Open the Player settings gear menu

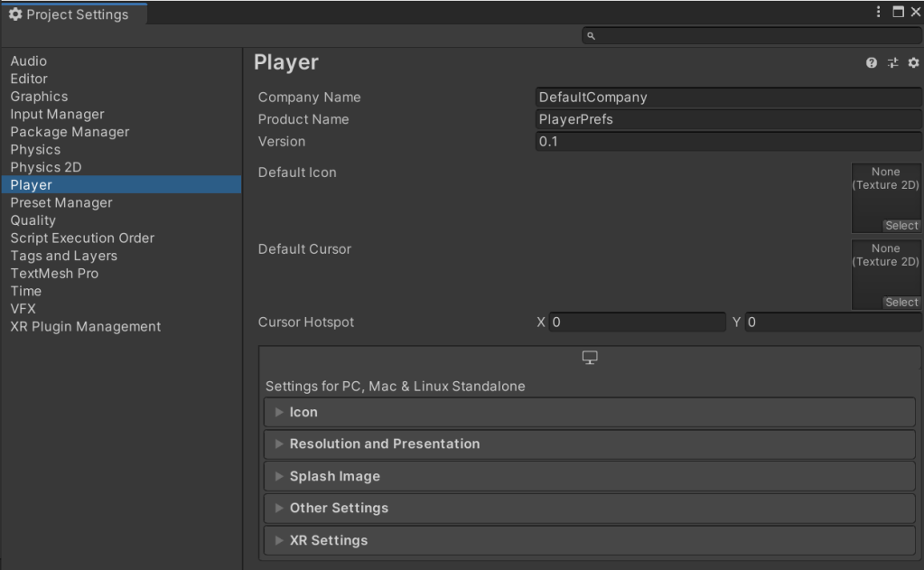[913, 62]
